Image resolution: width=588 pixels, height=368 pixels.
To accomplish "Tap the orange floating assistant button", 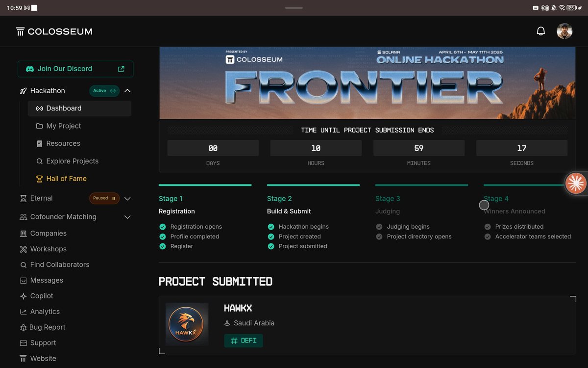I will click(x=576, y=184).
